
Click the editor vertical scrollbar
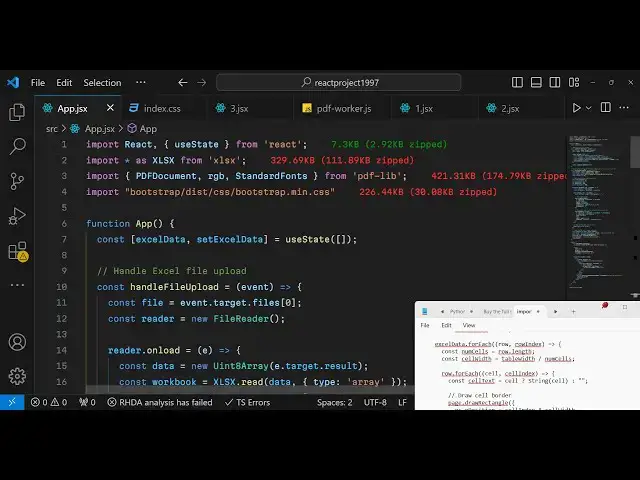click(x=635, y=152)
